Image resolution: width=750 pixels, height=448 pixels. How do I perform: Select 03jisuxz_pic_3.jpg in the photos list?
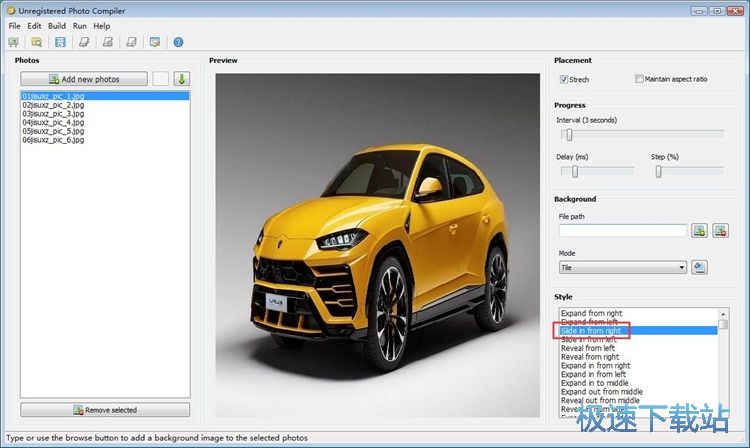[x=53, y=114]
